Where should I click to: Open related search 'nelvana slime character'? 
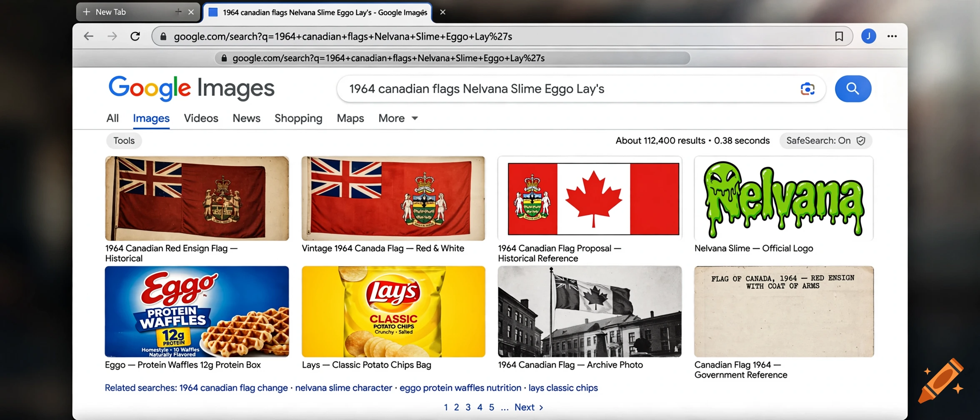tap(343, 388)
